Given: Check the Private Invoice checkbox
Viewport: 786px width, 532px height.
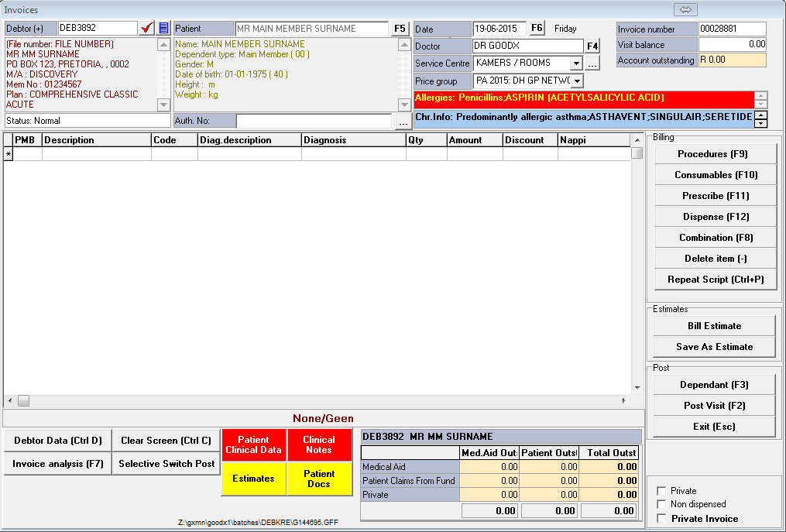Looking at the screenshot, I should tap(661, 518).
